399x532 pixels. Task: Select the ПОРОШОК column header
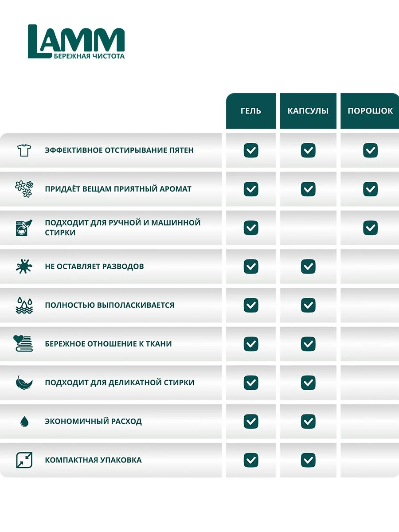click(x=370, y=111)
